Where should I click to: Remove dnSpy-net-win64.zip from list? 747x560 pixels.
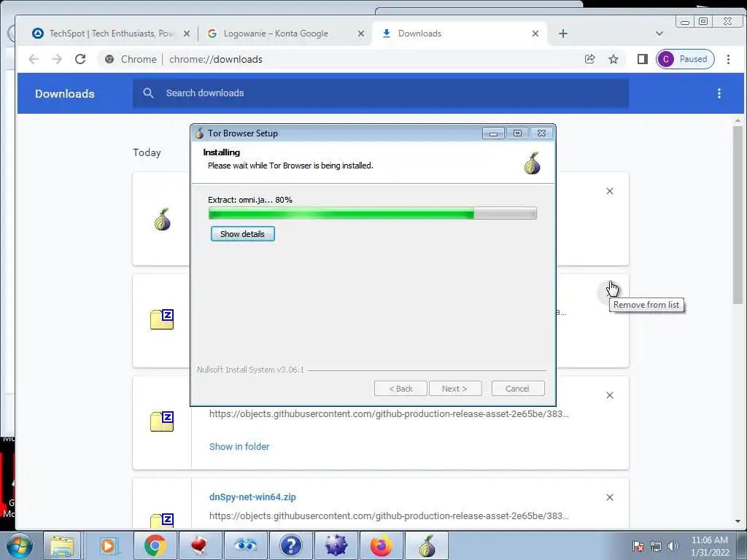(x=610, y=497)
